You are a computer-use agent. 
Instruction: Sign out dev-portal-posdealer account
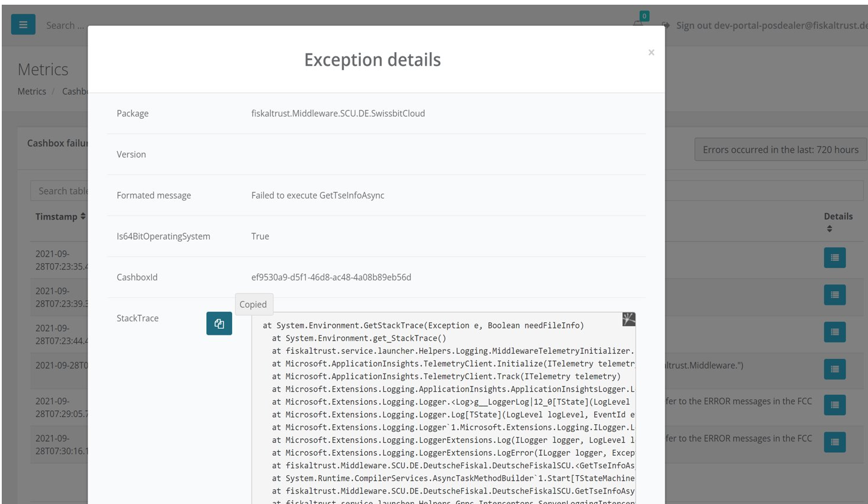click(771, 25)
